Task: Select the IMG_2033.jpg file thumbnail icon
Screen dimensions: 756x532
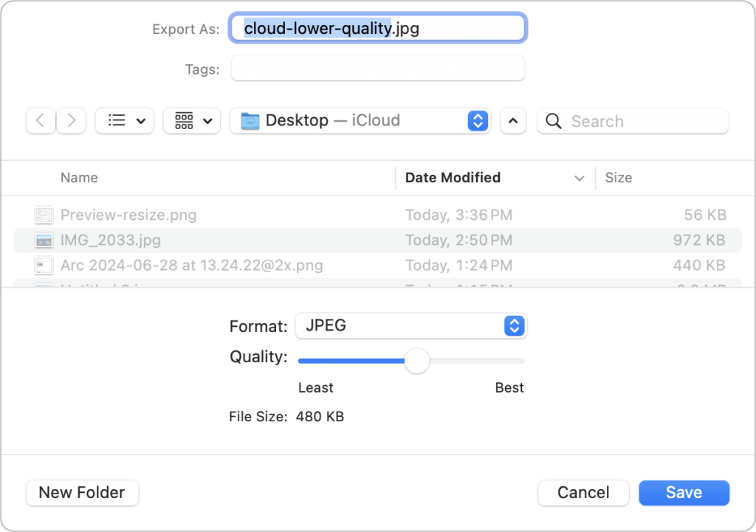Action: (44, 240)
